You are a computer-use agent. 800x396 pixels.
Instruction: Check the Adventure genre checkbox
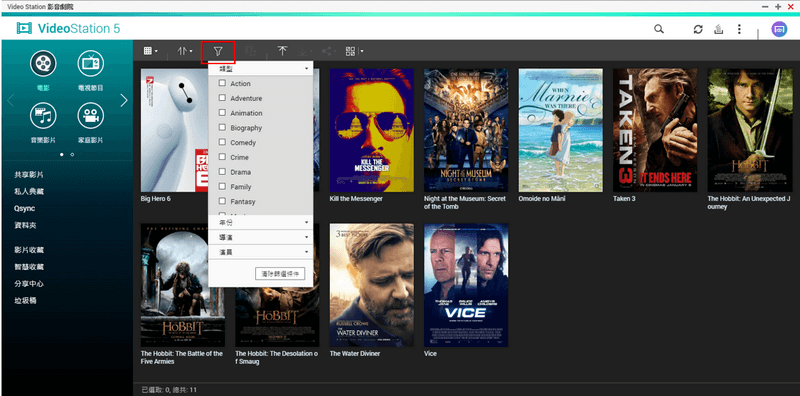coord(222,98)
